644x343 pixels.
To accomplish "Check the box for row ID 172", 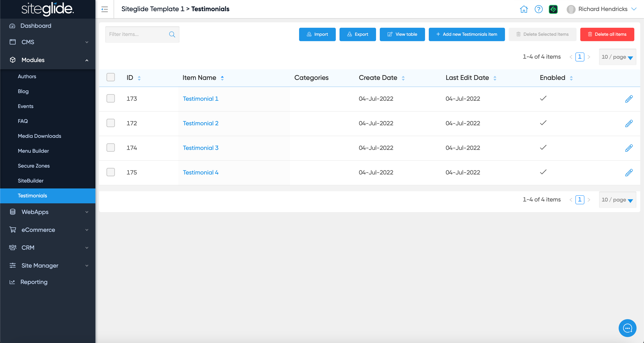I will 111,123.
